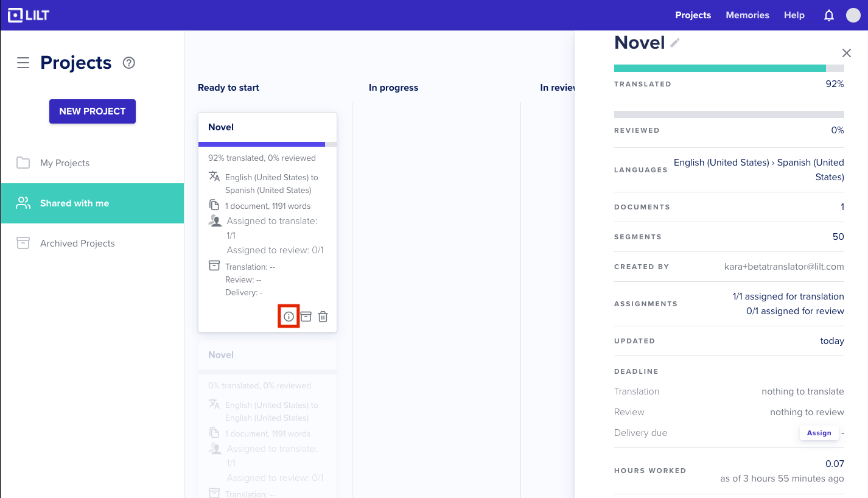Open Projects in top navigation
The image size is (868, 498).
(x=693, y=15)
